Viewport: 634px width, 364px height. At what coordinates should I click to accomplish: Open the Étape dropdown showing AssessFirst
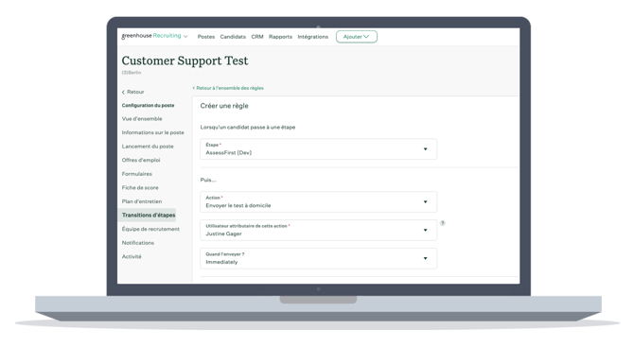318,149
